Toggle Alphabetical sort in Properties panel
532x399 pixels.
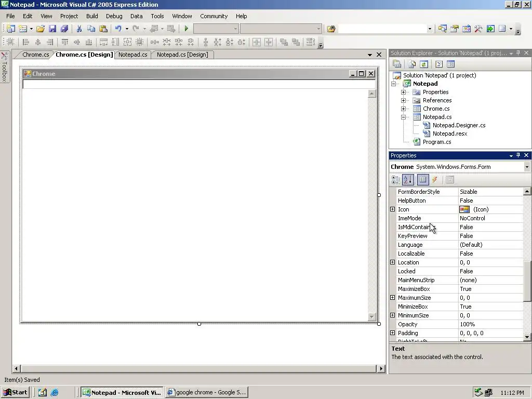click(x=408, y=180)
